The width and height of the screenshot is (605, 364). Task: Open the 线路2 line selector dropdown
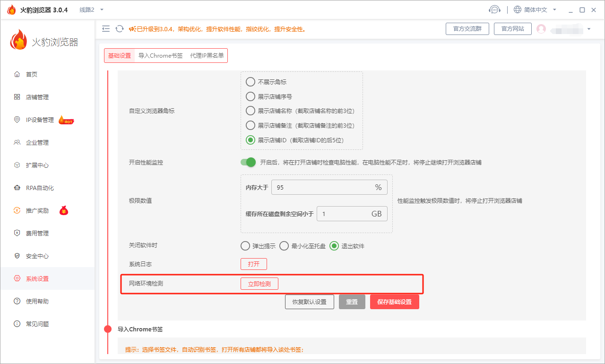point(90,9)
